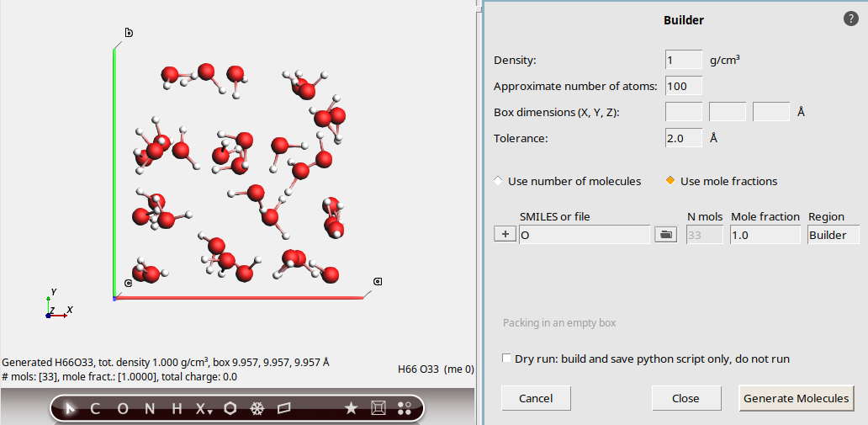Open the X element dropdown
868x425 pixels.
pos(203,409)
